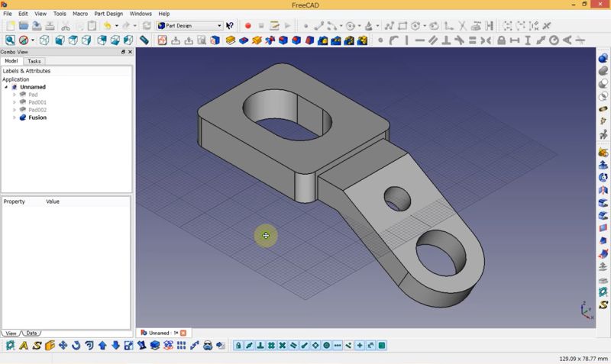Click the yellow Revolution feature icon
611x364 pixels.
click(257, 40)
